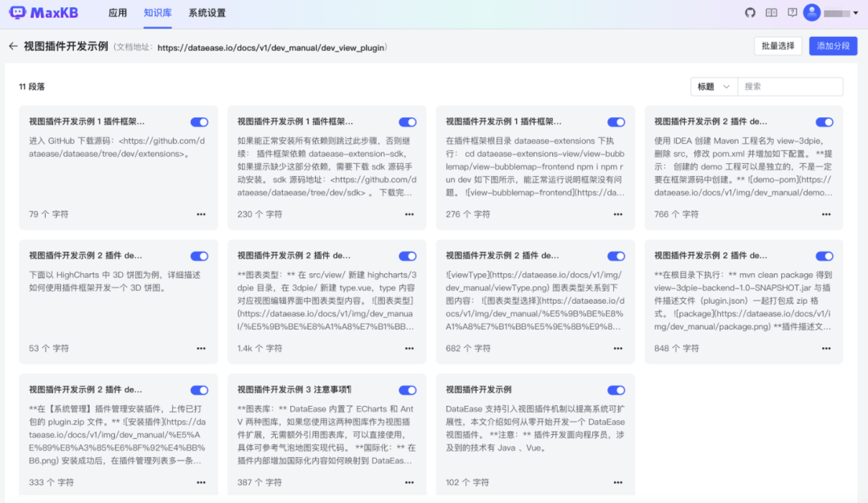This screenshot has height=503, width=868.
Task: Open the GitHub repository icon
Action: (749, 12)
